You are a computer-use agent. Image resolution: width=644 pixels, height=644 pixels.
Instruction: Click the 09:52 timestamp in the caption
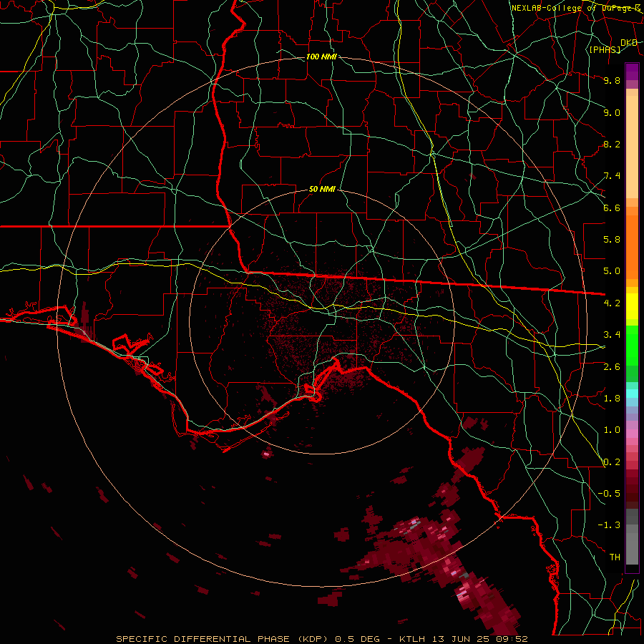click(x=512, y=639)
